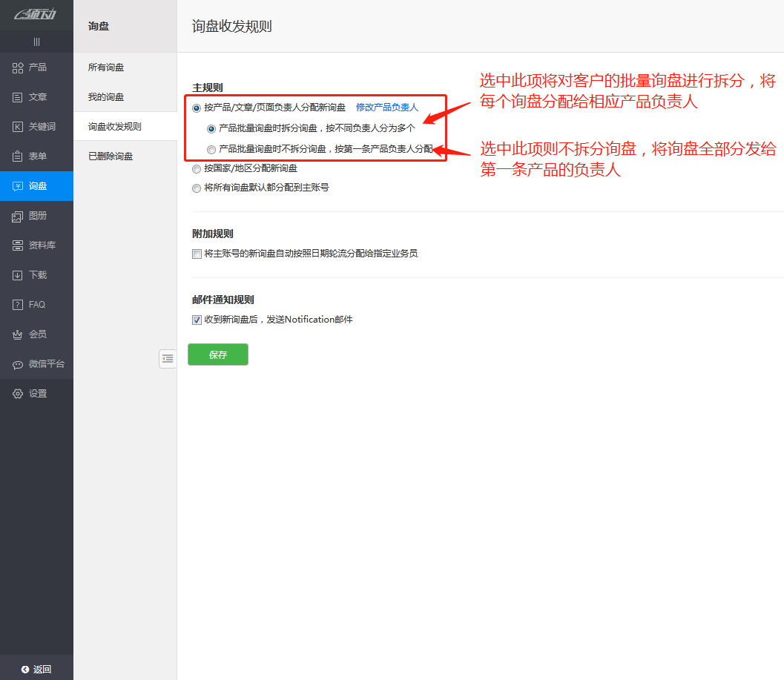Click the green 保存 button
The width and height of the screenshot is (784, 680).
point(217,354)
